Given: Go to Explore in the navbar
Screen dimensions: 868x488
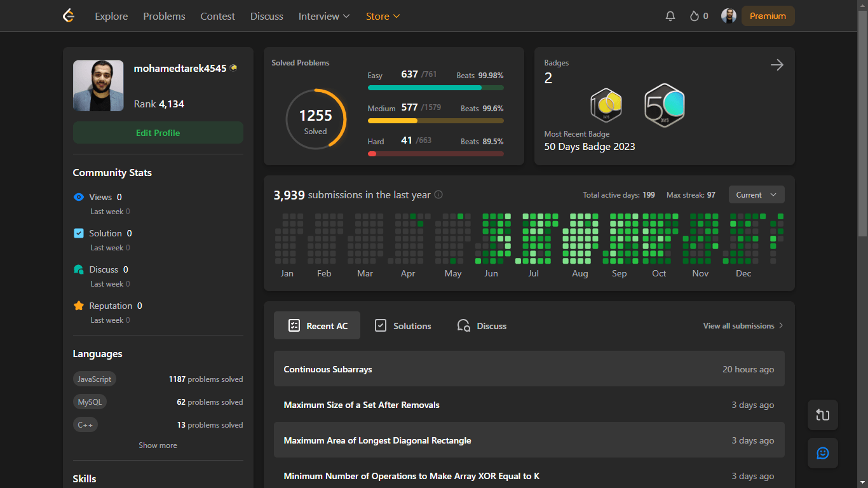Looking at the screenshot, I should [111, 16].
